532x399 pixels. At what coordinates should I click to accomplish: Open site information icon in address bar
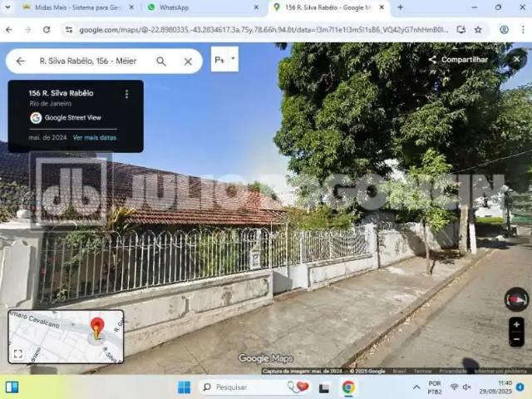pyautogui.click(x=69, y=30)
